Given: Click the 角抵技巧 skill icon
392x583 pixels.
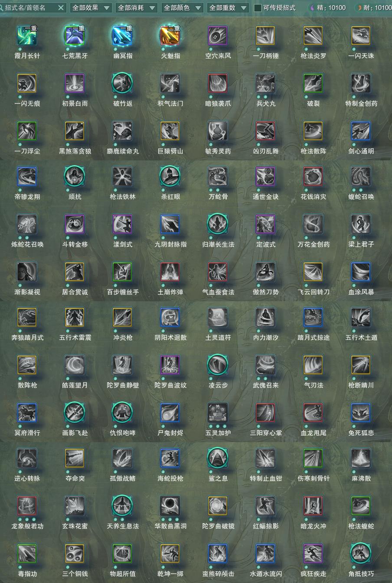Looking at the screenshot, I should click(x=361, y=554).
